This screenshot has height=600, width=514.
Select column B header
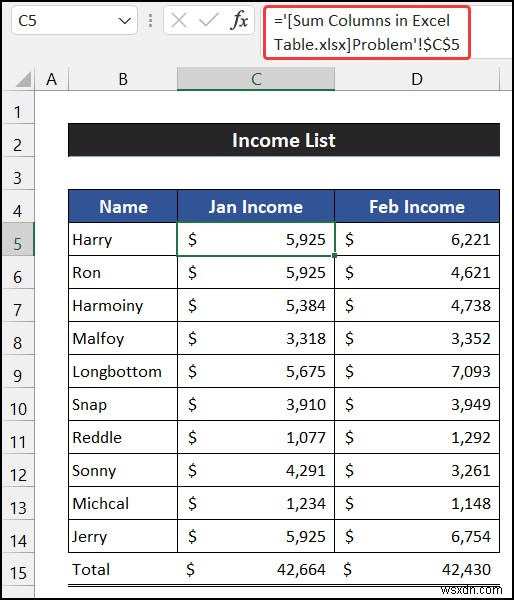123,79
